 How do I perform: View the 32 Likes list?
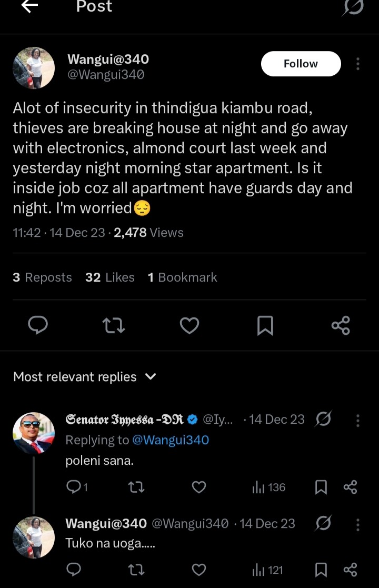click(x=109, y=277)
